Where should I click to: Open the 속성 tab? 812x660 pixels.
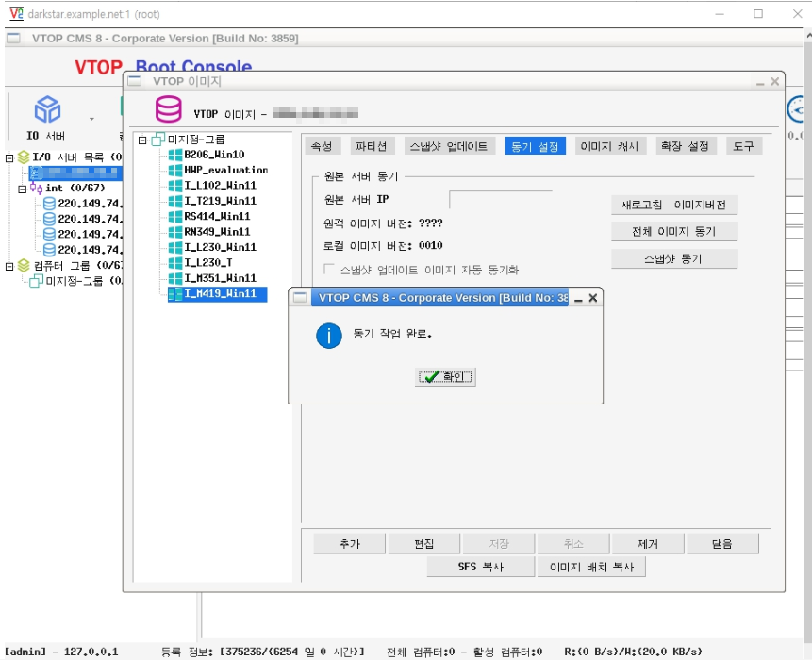pyautogui.click(x=323, y=146)
